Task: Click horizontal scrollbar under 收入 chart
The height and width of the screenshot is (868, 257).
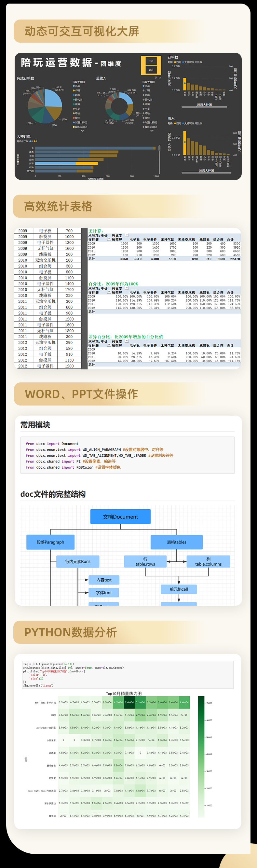Action: [x=206, y=173]
